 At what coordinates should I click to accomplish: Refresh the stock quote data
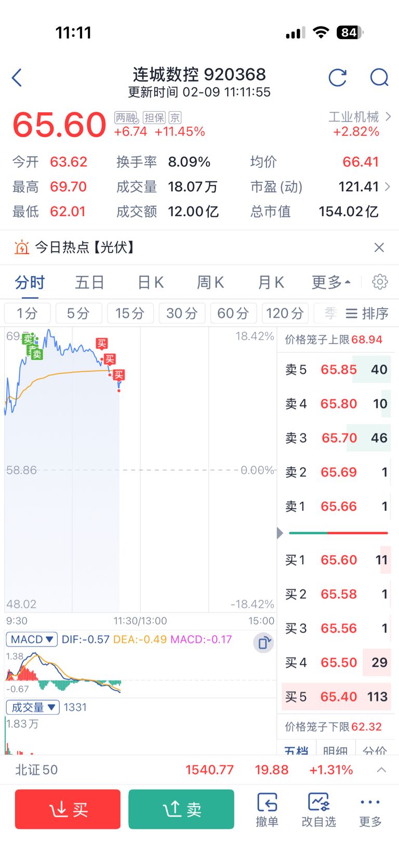(x=338, y=78)
